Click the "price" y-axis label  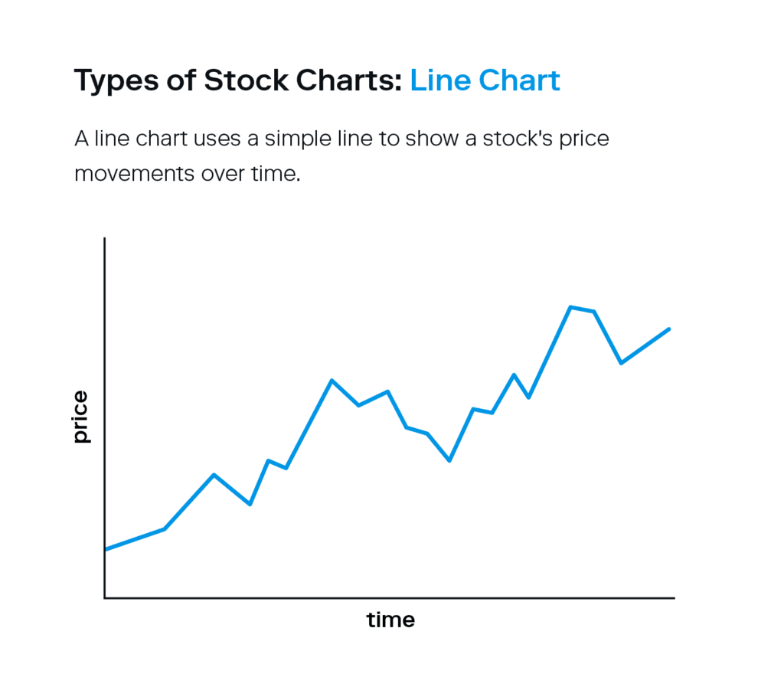tap(80, 417)
